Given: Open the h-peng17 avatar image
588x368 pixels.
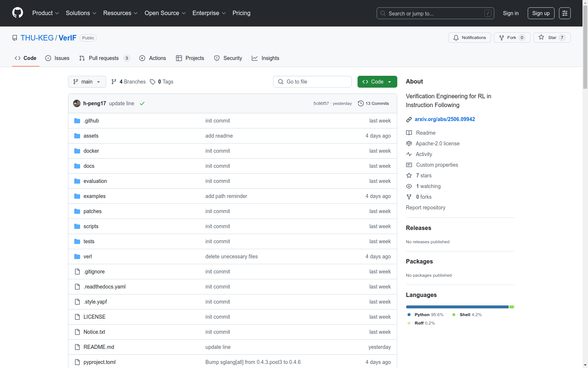Looking at the screenshot, I should [77, 103].
